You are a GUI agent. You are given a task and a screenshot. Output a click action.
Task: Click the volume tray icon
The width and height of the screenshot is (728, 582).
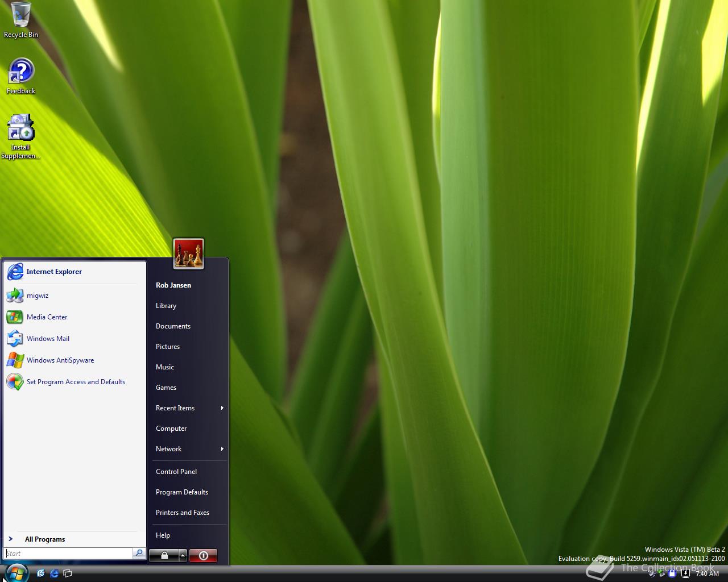click(652, 574)
